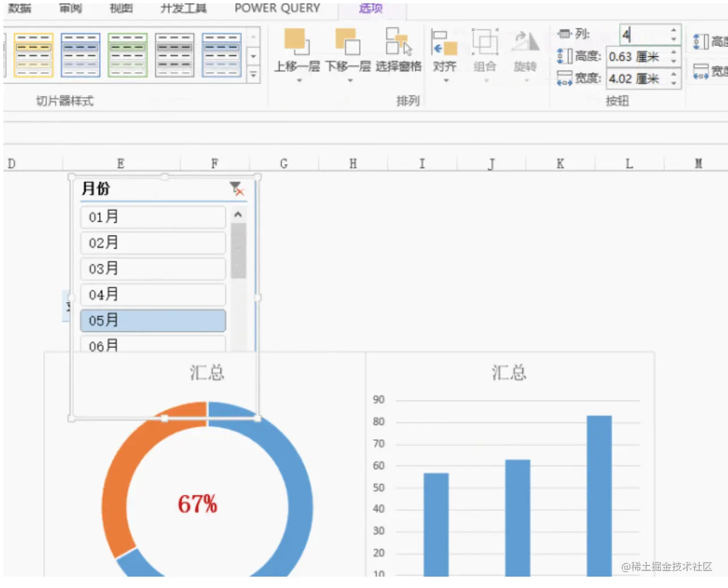The width and height of the screenshot is (728, 588).
Task: Open the POWER QUERY tab
Action: (277, 8)
